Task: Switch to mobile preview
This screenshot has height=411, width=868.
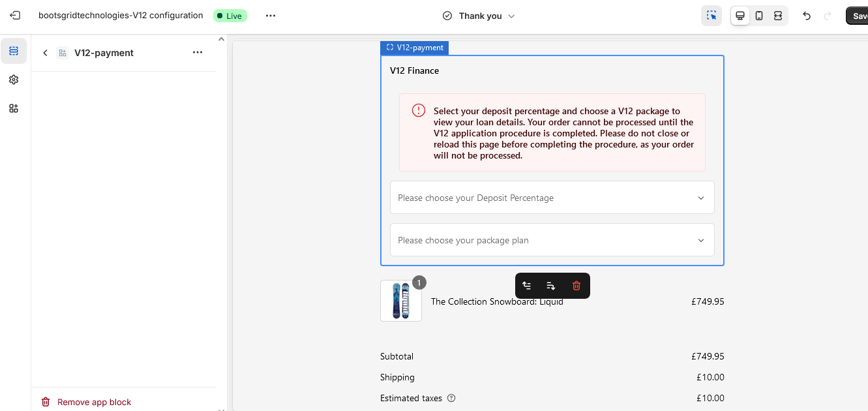Action: [x=759, y=16]
